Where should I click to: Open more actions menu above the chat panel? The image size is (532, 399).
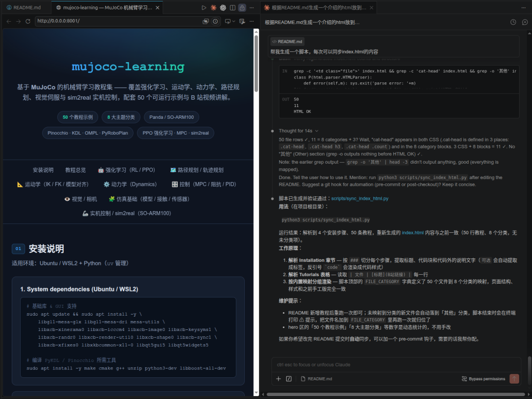point(523,7)
